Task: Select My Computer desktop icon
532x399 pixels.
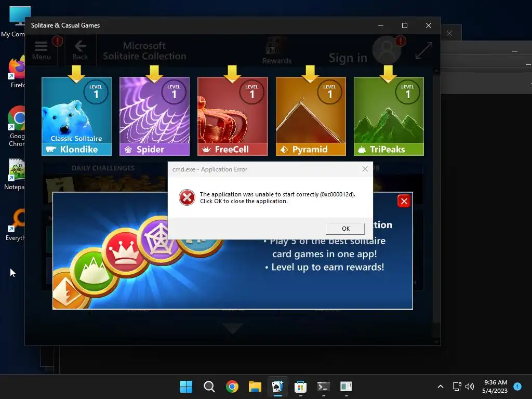Action: click(13, 22)
